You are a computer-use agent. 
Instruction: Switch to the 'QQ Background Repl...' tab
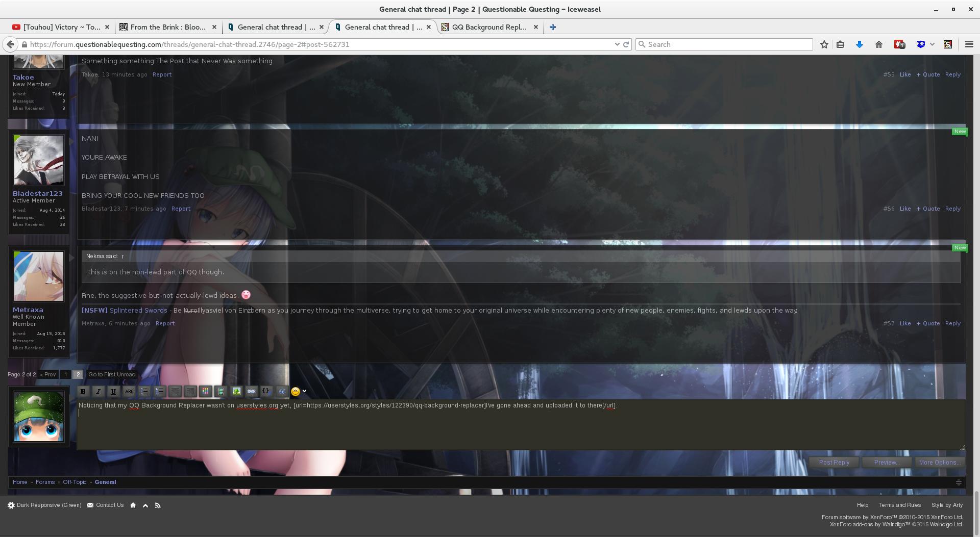coord(489,27)
